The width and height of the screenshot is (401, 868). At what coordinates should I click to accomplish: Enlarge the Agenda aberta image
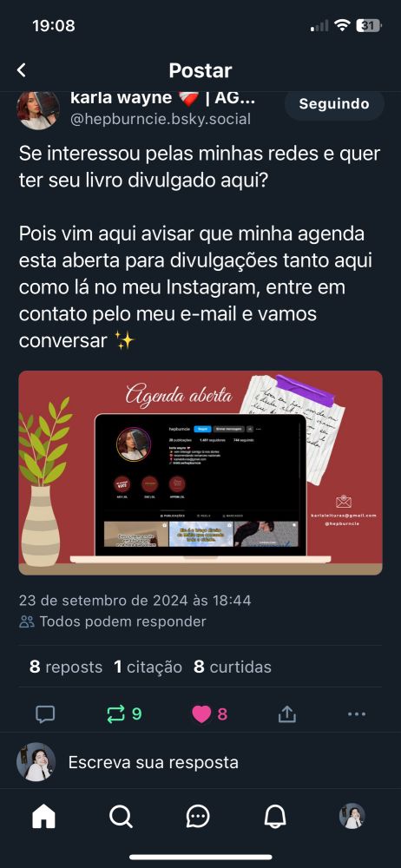point(200,473)
